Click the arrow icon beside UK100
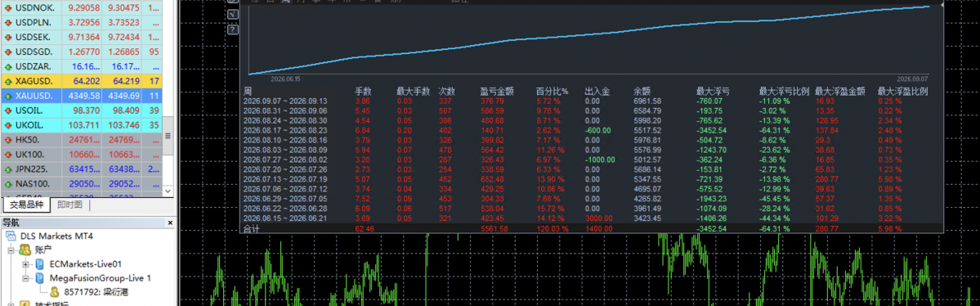This screenshot has width=980, height=306. click(7, 155)
